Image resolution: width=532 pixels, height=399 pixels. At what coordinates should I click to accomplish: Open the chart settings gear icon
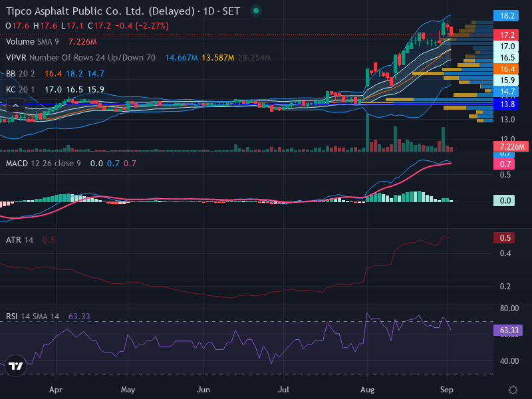[513, 390]
